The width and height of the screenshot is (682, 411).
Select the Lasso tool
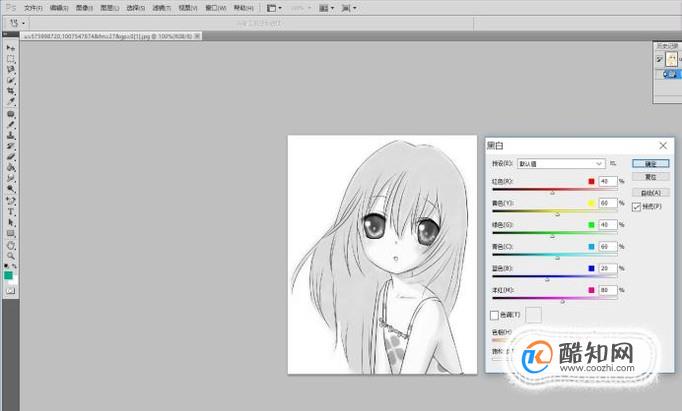pos(10,70)
